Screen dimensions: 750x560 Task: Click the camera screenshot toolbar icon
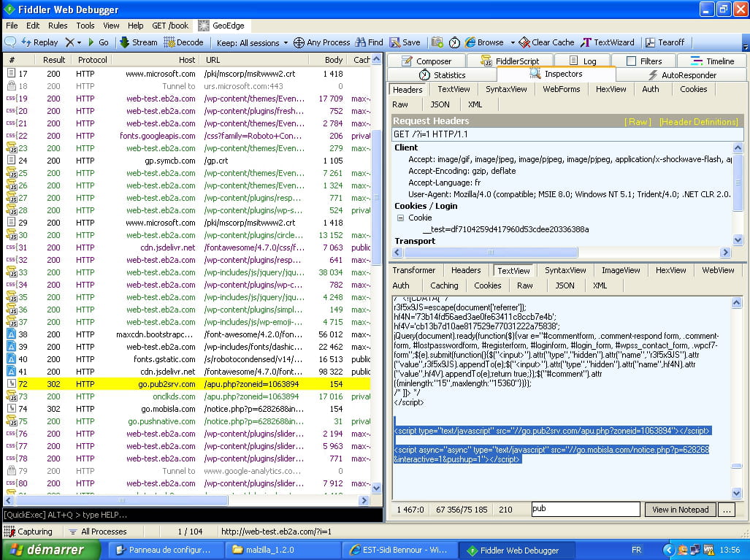tap(437, 42)
